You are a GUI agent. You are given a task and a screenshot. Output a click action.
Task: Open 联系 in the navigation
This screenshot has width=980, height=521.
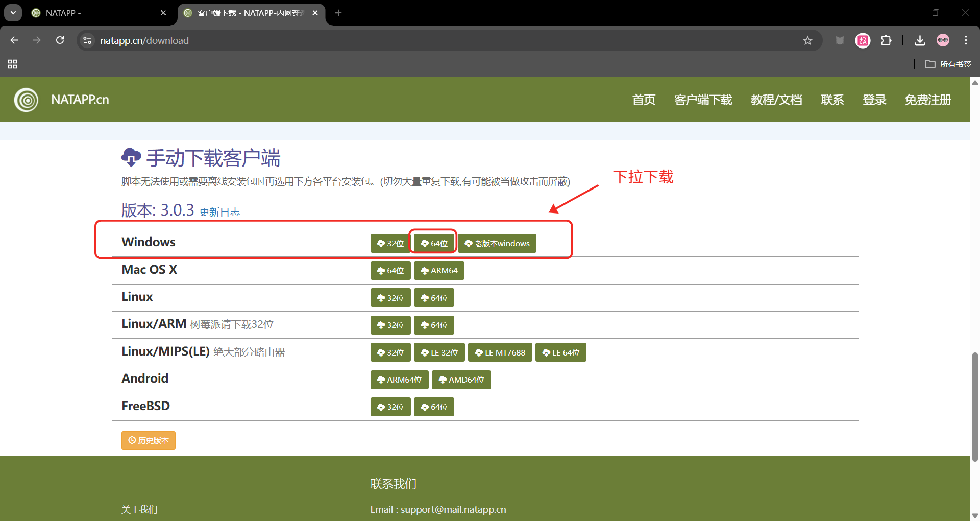point(832,100)
